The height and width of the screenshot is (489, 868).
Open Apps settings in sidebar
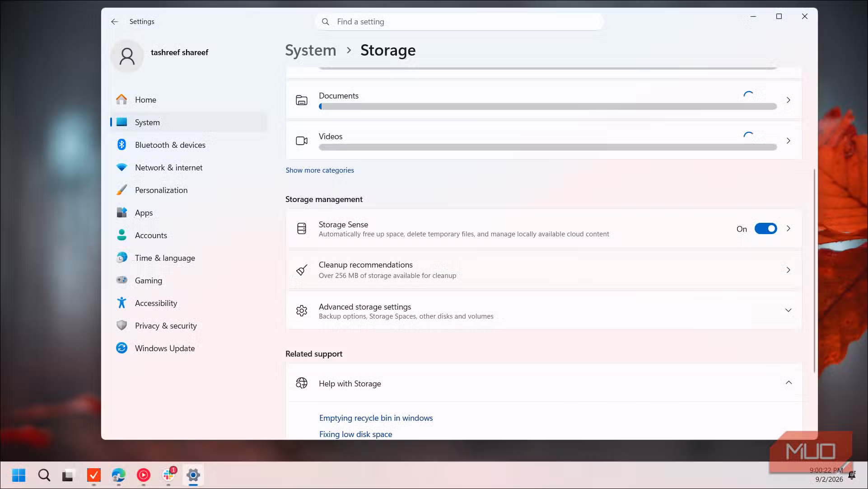point(188,213)
